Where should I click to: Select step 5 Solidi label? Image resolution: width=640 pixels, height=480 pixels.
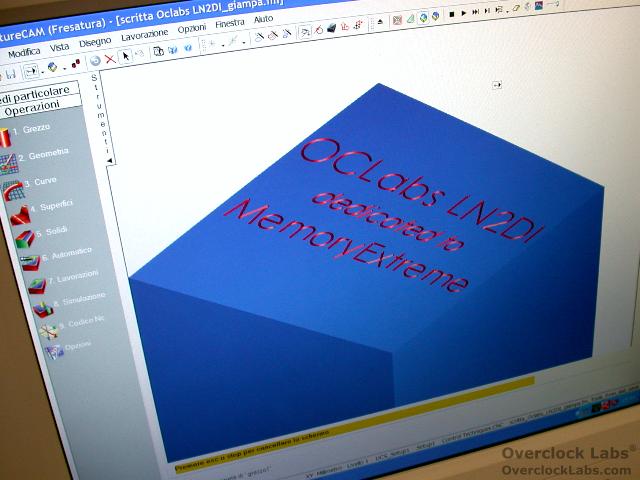(x=51, y=231)
